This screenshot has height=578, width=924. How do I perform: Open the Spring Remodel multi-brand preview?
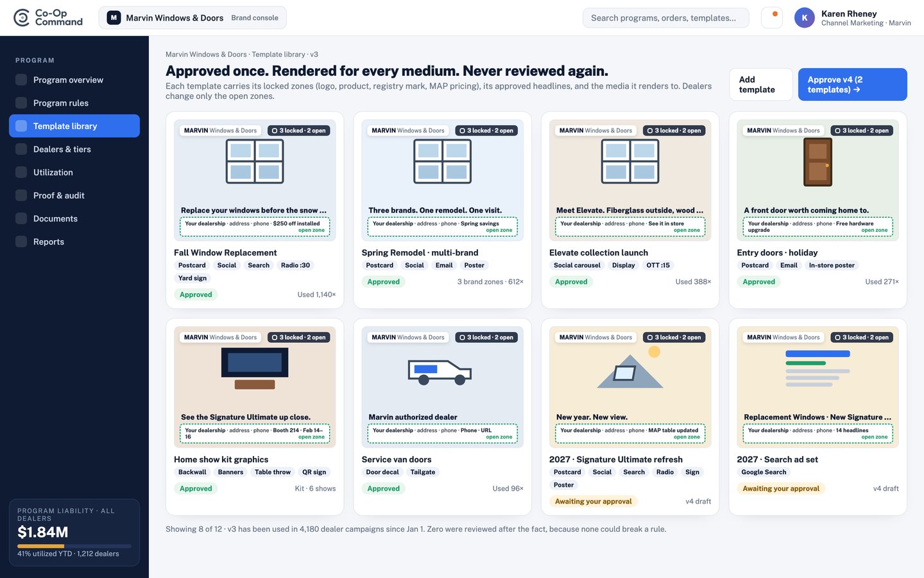(x=442, y=180)
